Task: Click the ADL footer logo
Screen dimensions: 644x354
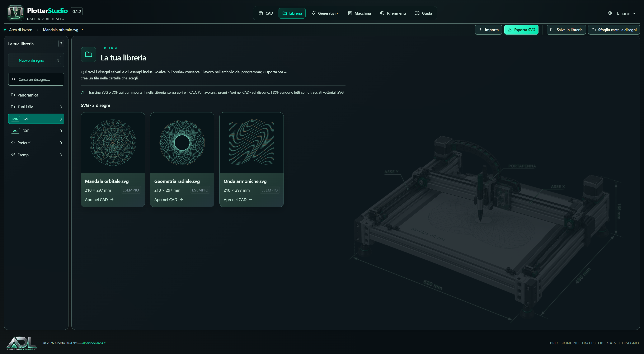Action: 21,343
